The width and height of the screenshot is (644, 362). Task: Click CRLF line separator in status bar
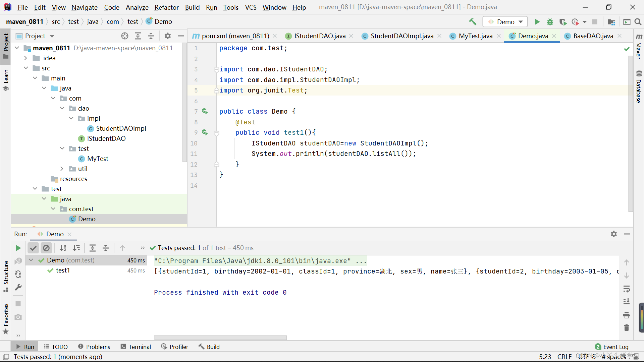tap(565, 357)
